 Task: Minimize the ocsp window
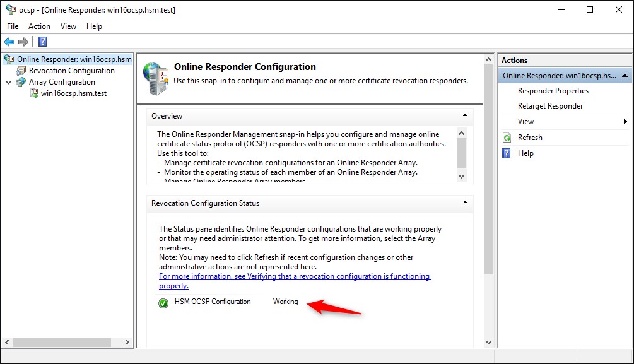[x=561, y=9]
